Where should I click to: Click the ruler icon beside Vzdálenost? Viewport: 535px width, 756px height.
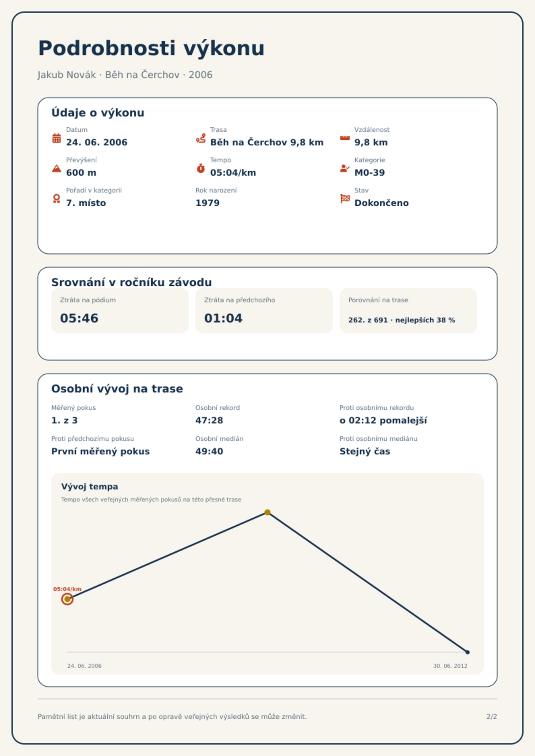[345, 138]
